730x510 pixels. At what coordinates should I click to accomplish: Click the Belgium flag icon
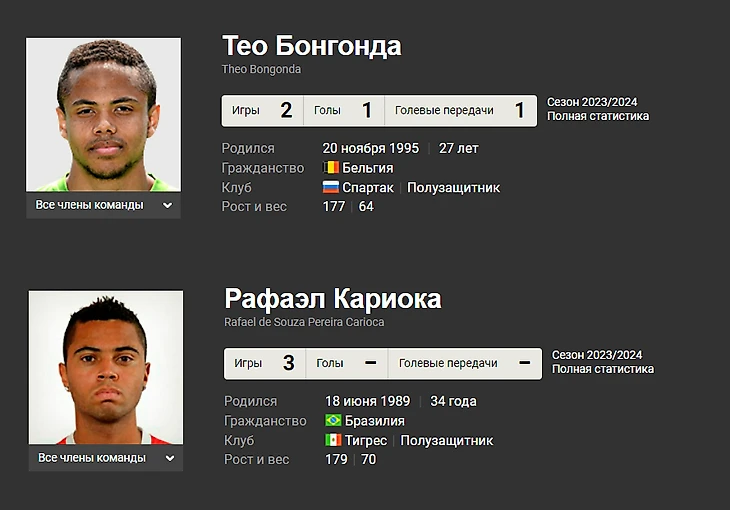pos(331,167)
